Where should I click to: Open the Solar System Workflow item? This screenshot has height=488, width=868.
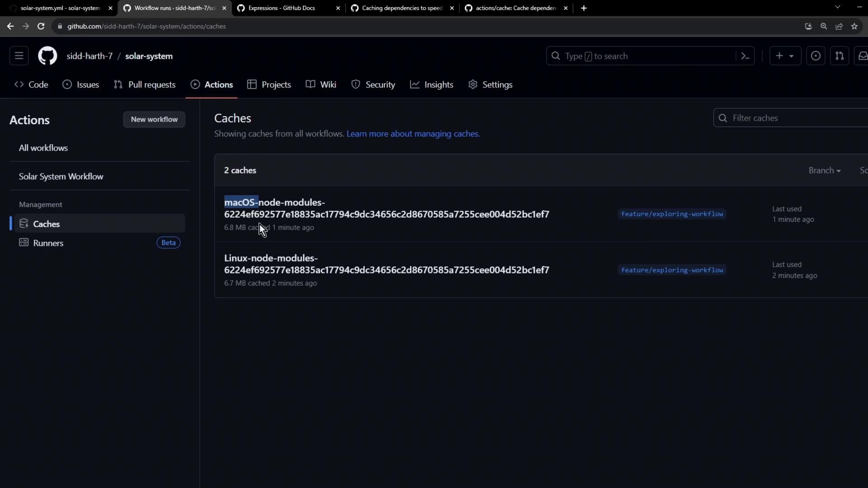61,176
